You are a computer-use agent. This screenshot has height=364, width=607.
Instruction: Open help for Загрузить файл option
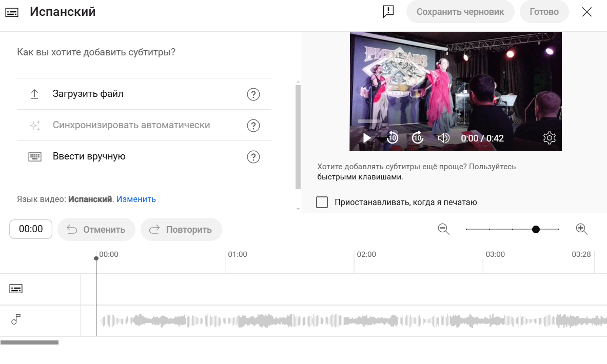pos(253,94)
